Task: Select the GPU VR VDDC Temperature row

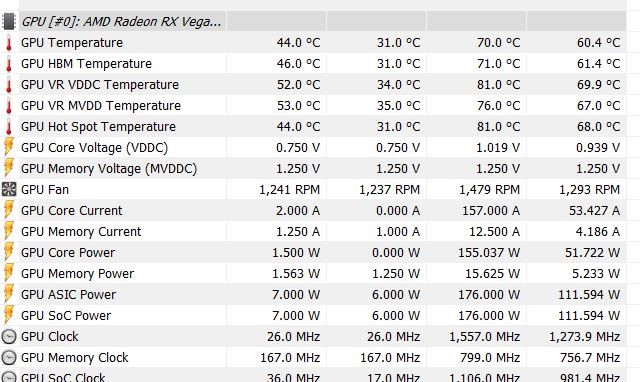Action: click(322, 84)
